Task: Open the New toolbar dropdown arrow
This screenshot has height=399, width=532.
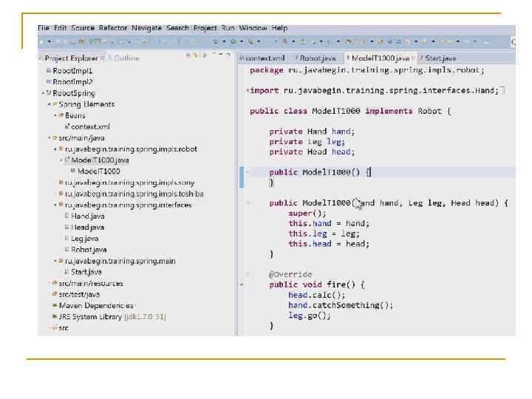Action: pyautogui.click(x=50, y=41)
